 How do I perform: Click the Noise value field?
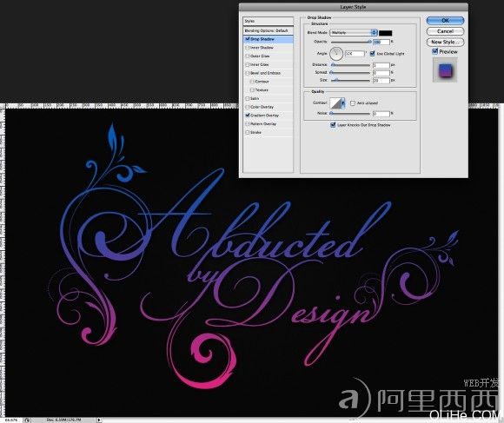pyautogui.click(x=381, y=114)
